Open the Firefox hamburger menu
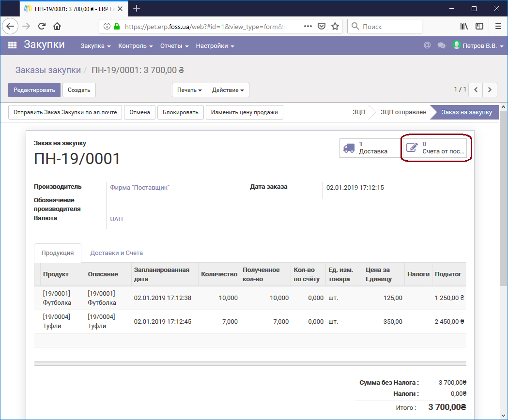This screenshot has height=420, width=508. coord(498,26)
